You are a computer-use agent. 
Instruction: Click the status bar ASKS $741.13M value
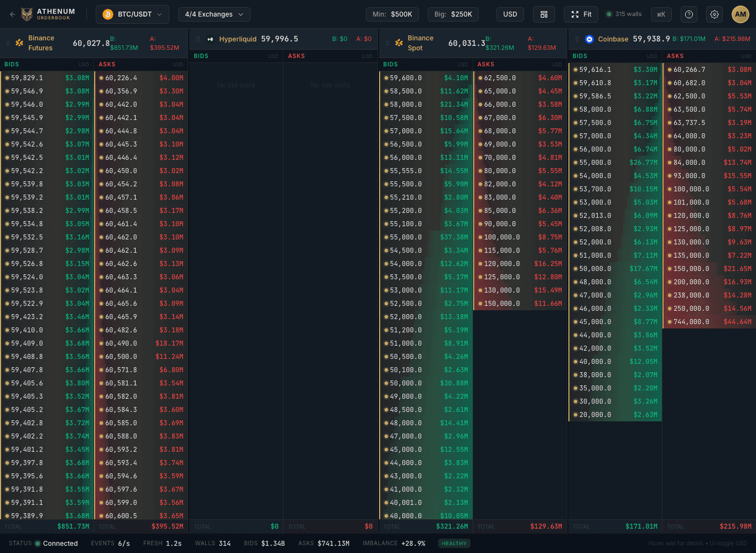334,544
